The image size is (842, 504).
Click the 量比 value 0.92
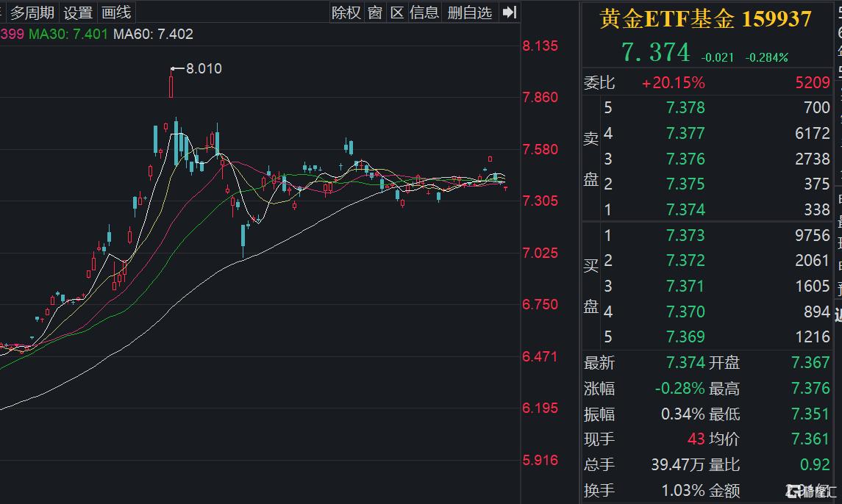815,464
